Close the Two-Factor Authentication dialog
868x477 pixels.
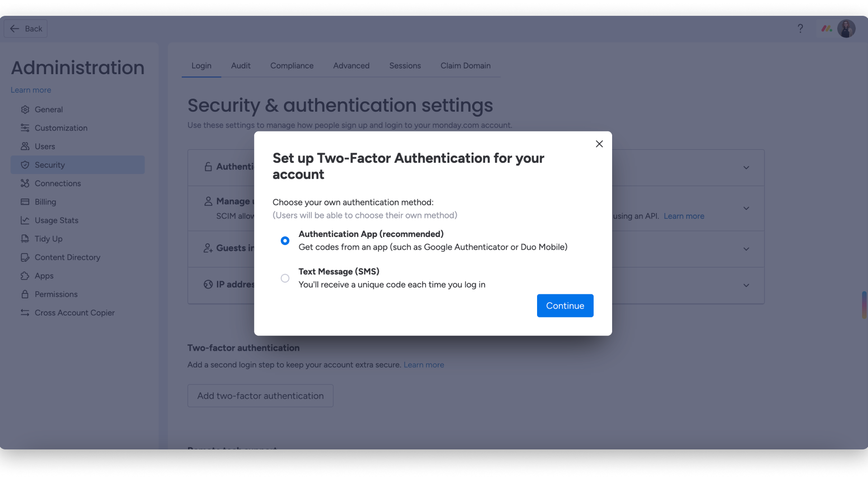599,144
